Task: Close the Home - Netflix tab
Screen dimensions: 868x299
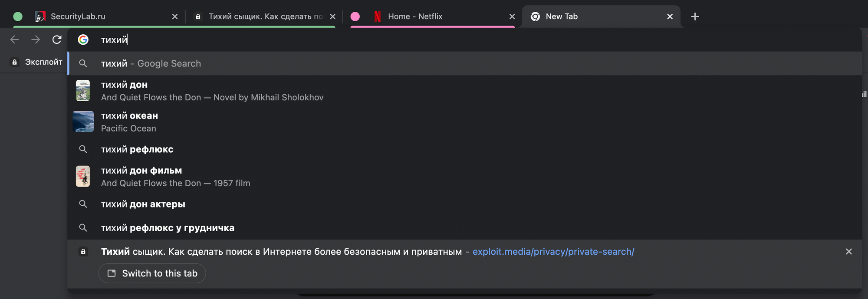Action: pyautogui.click(x=512, y=16)
